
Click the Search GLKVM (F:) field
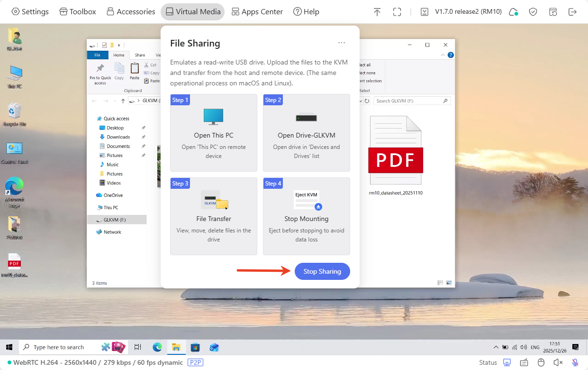click(x=408, y=101)
